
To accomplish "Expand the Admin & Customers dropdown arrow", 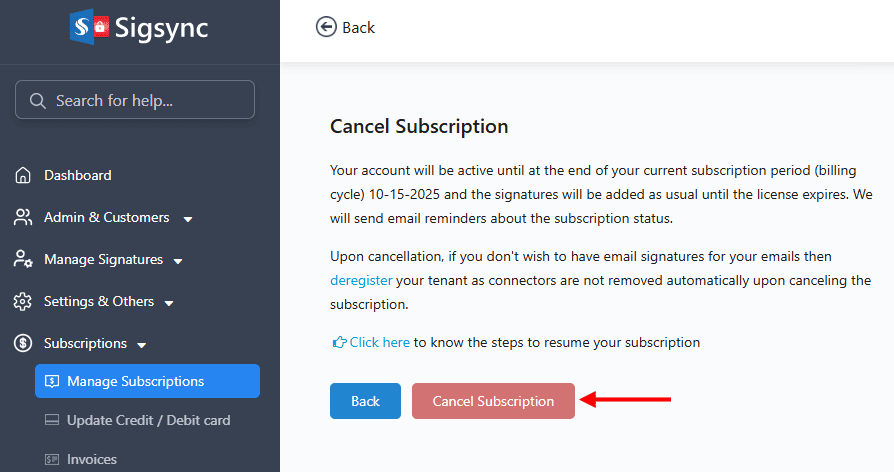I will [x=188, y=219].
